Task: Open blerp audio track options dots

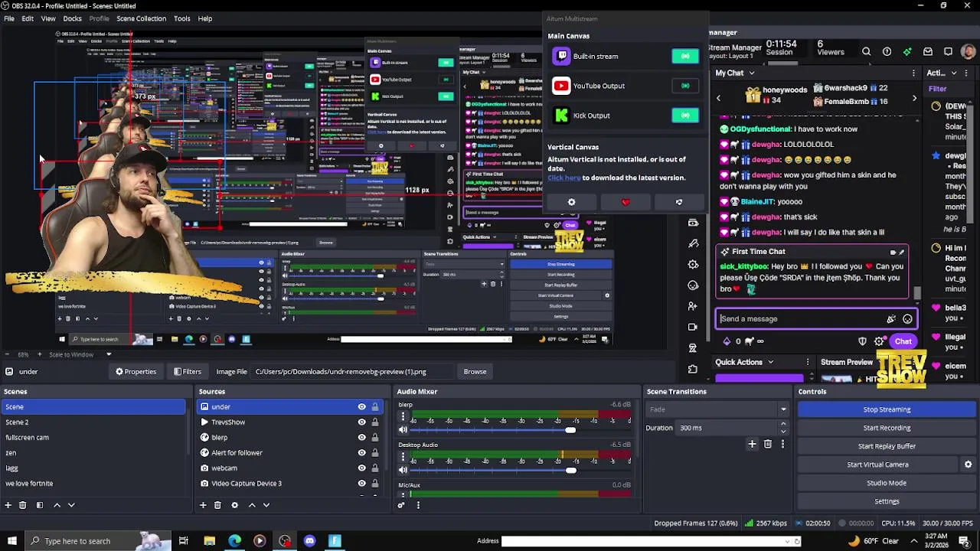Action: click(x=403, y=416)
